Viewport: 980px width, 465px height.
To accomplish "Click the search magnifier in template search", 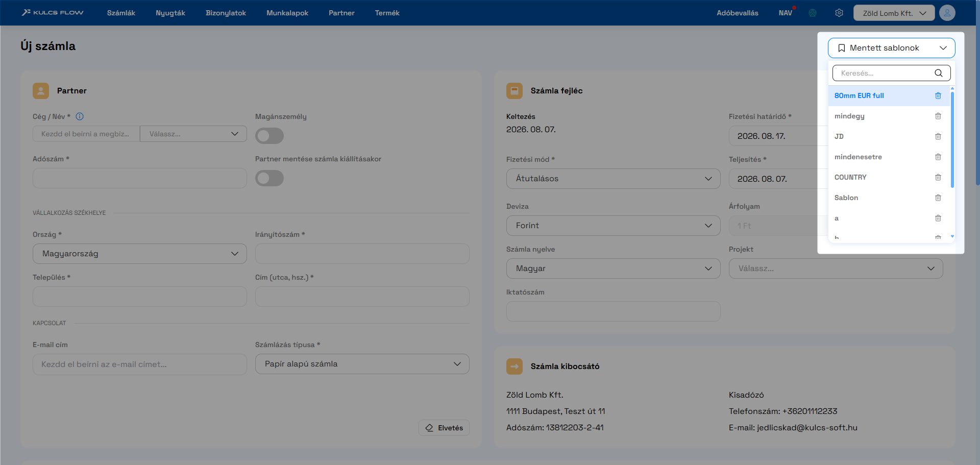I will click(939, 73).
